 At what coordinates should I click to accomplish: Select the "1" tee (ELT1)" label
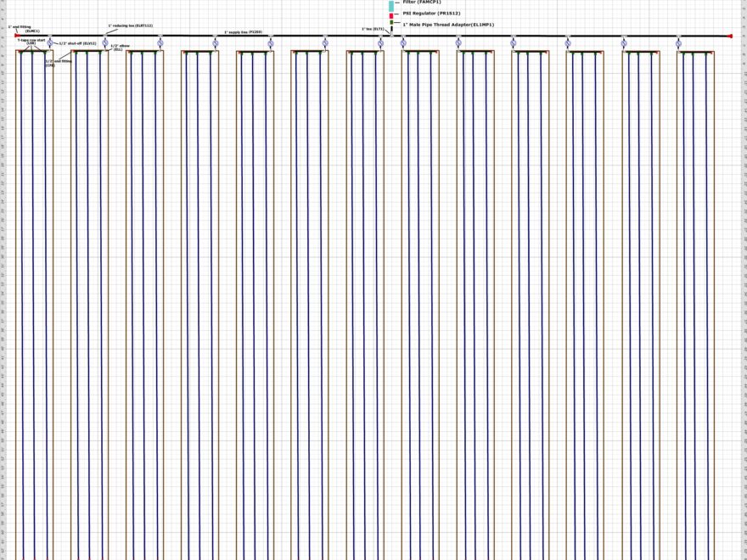coord(373,29)
